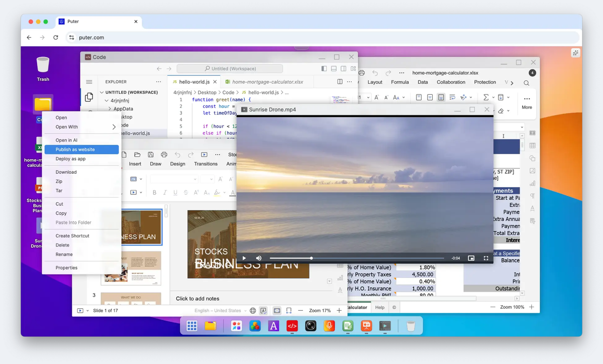Image resolution: width=603 pixels, height=364 pixels.
Task: Click the Untitled (Workspace) search field in Code
Action: point(230,69)
